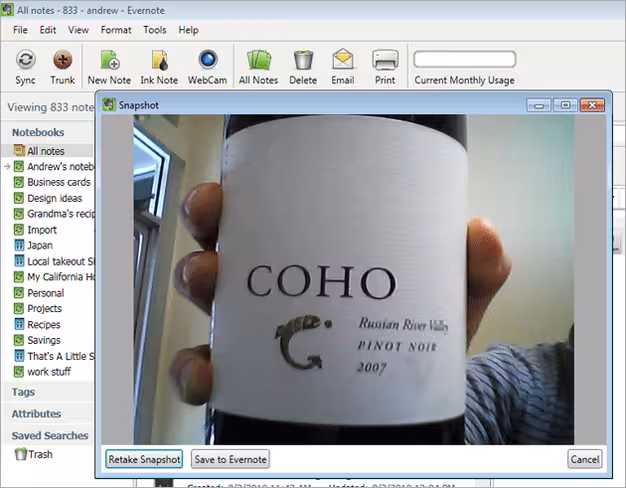Click the Print toolbar icon

(385, 60)
